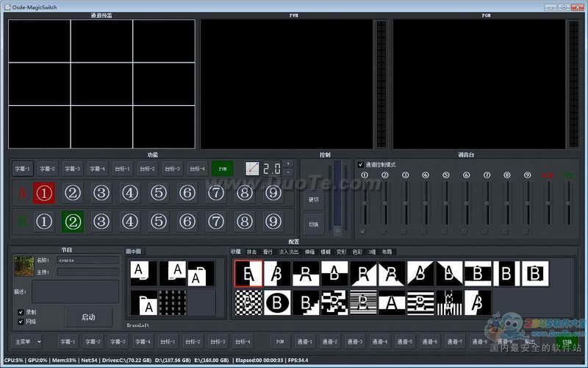Screen dimensions: 588x368
Task: Click the mixer fader for channel ⑨
Action: (x=528, y=204)
